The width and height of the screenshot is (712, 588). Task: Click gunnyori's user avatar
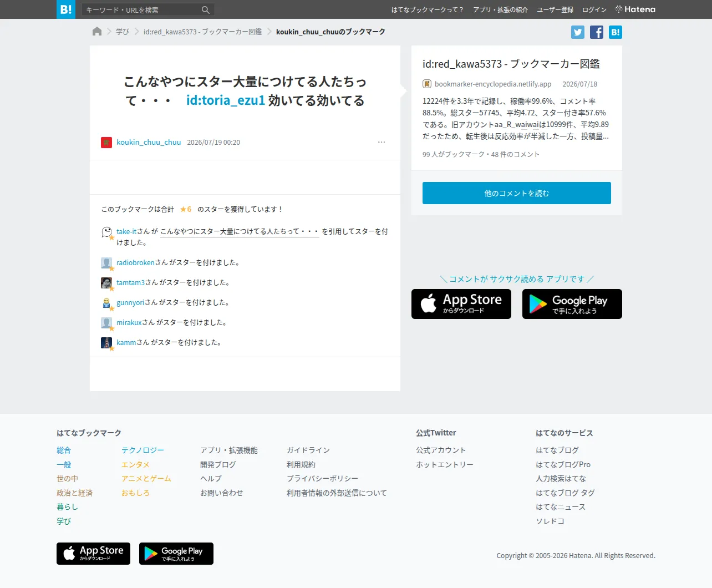pos(106,303)
